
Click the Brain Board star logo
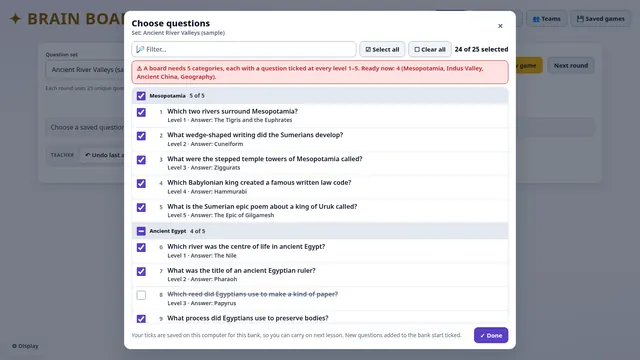pos(16,18)
